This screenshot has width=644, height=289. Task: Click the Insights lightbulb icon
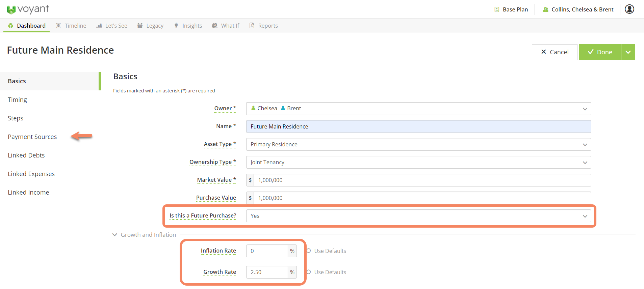(176, 26)
